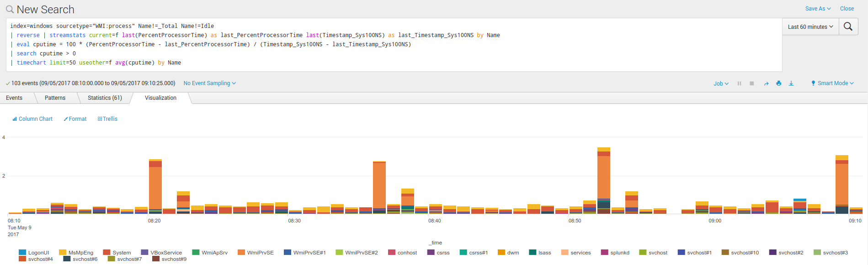Expand the No Event Sampling dropdown
Image resolution: width=868 pixels, height=265 pixels.
point(209,83)
